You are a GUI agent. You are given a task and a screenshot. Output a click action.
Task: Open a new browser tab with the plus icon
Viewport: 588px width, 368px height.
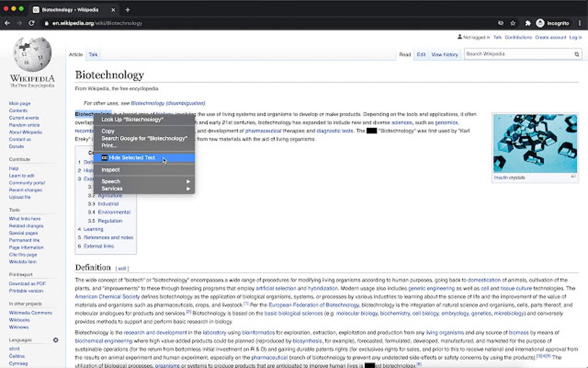(x=126, y=9)
